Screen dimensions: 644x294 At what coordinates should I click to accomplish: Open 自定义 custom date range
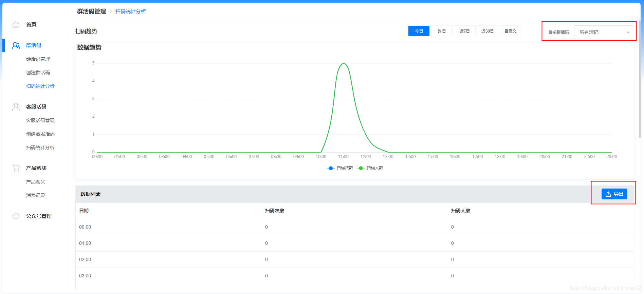510,31
